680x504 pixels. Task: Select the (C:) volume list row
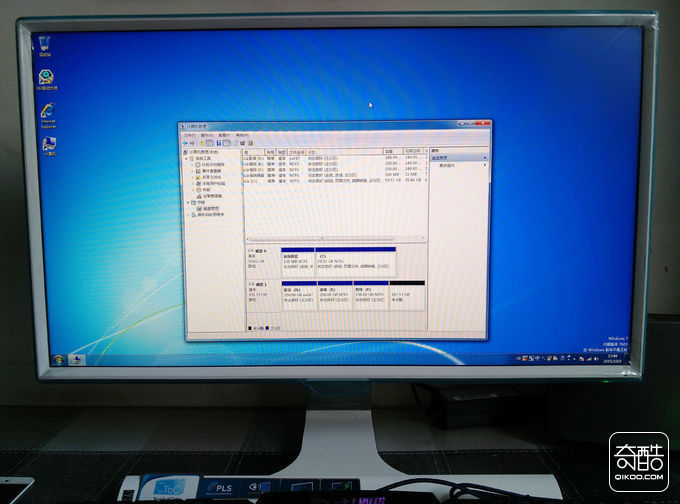click(x=335, y=180)
